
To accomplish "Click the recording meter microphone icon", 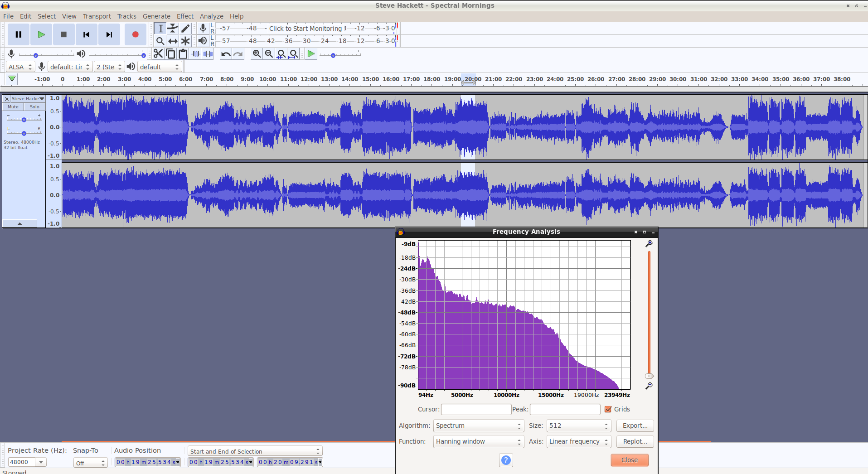I will (x=203, y=28).
